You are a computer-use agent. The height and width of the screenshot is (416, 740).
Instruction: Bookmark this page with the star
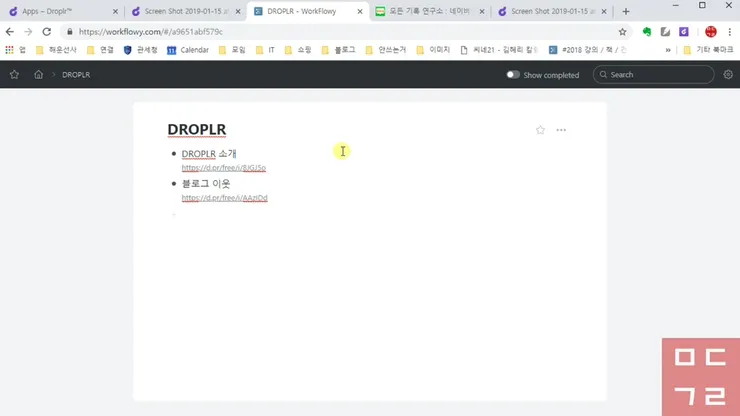[622, 32]
